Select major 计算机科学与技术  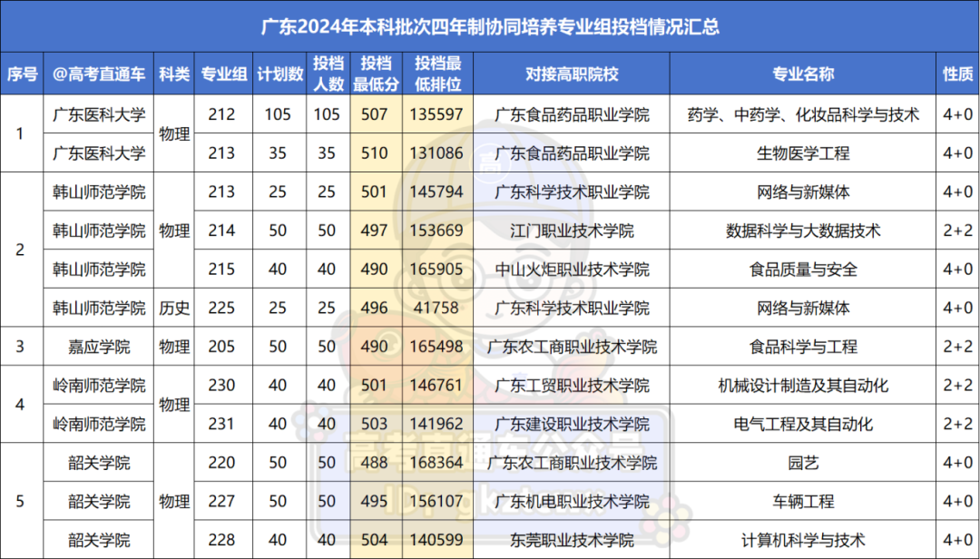[x=802, y=540]
